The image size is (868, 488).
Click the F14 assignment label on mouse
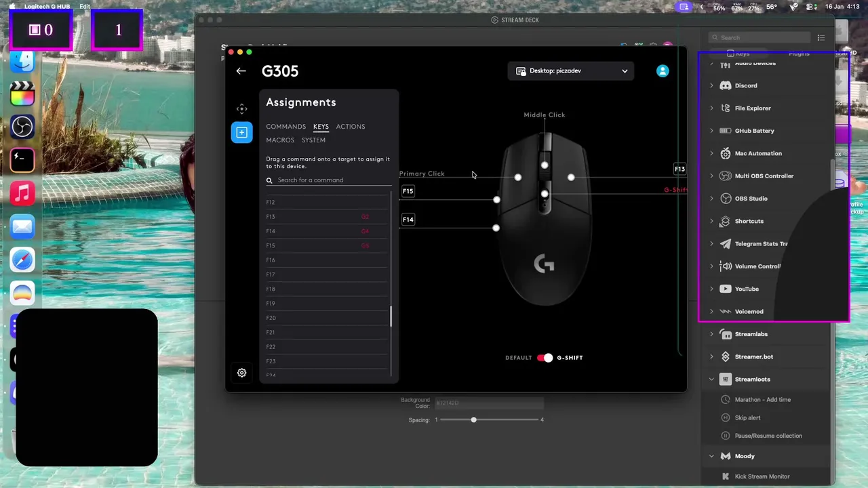point(408,220)
